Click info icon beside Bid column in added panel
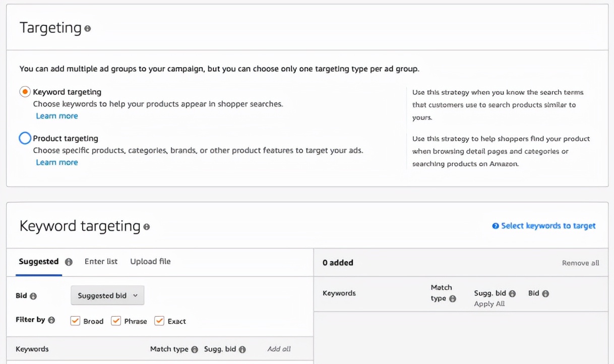 pyautogui.click(x=545, y=293)
